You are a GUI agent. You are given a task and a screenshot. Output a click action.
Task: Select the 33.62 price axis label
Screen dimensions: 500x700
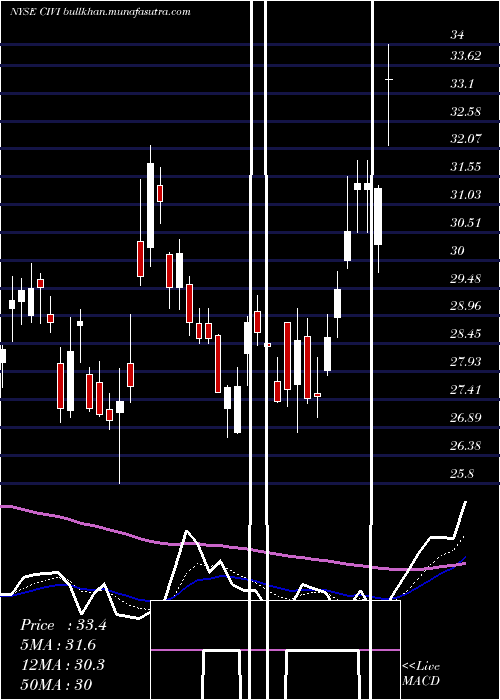466,56
